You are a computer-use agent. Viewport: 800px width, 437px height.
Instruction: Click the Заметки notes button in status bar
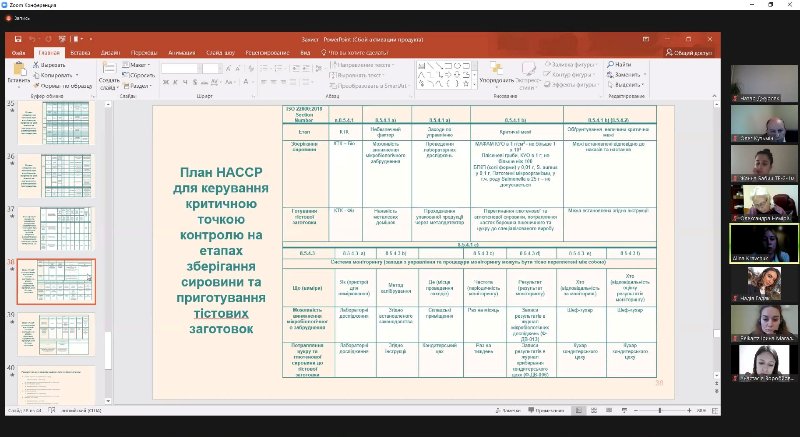tap(508, 410)
